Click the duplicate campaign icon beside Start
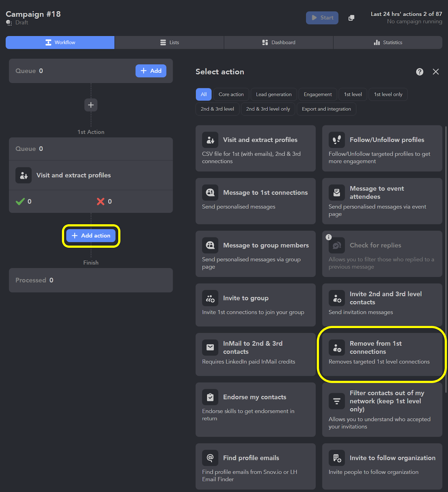 click(x=351, y=18)
